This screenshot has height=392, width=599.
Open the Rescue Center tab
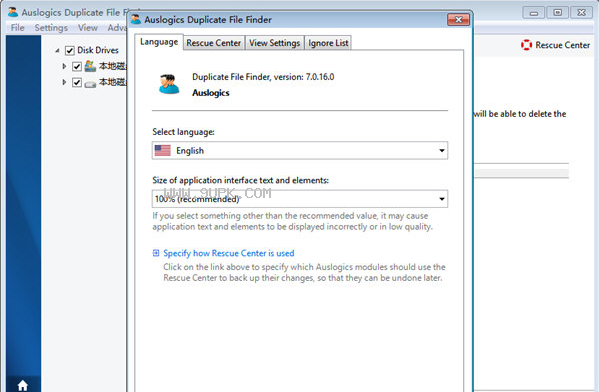point(214,43)
